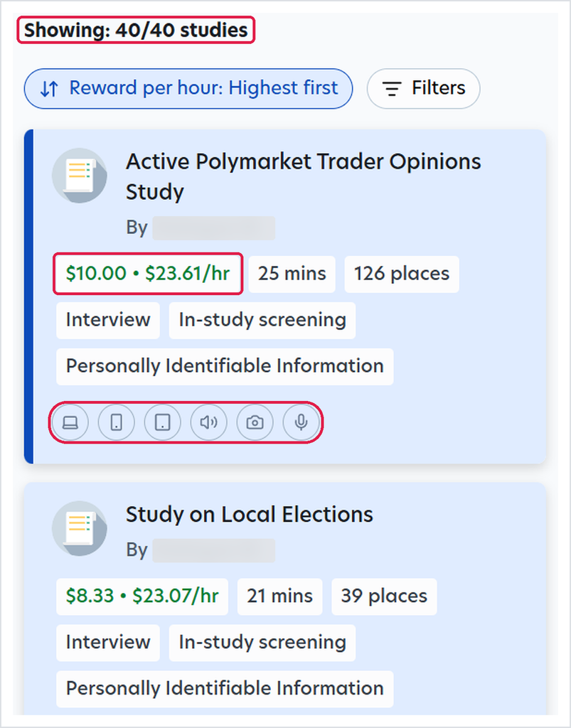571x728 pixels.
Task: Click the Filters lines icon
Action: coord(392,88)
